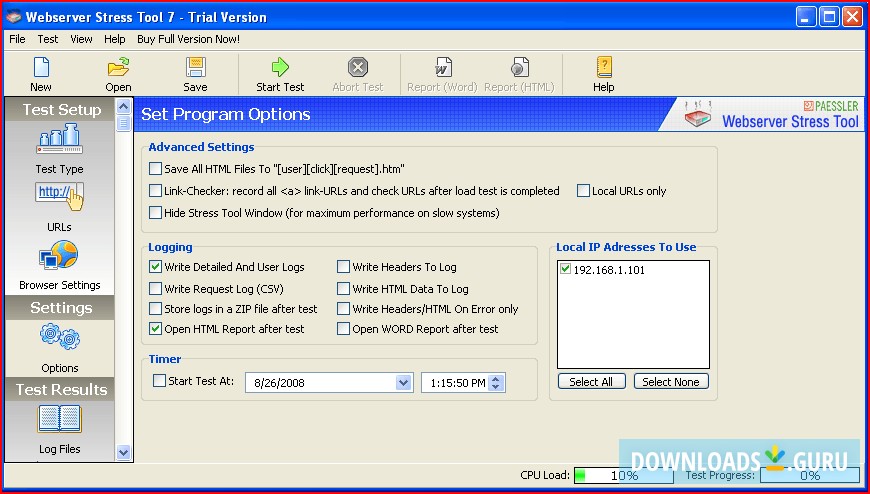Enable Write Request Log (CSV)
Screen dimensions: 870x494
[x=155, y=289]
